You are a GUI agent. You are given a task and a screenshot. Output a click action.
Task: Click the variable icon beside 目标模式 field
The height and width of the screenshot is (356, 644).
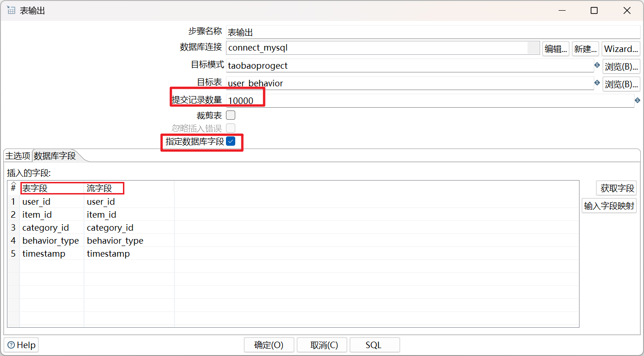(x=597, y=65)
